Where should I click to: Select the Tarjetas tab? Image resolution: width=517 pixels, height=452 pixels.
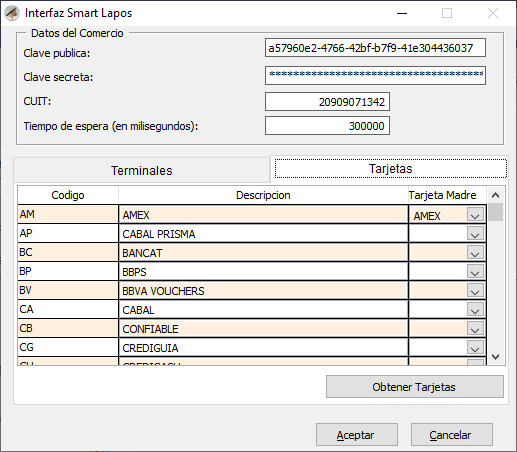click(390, 169)
